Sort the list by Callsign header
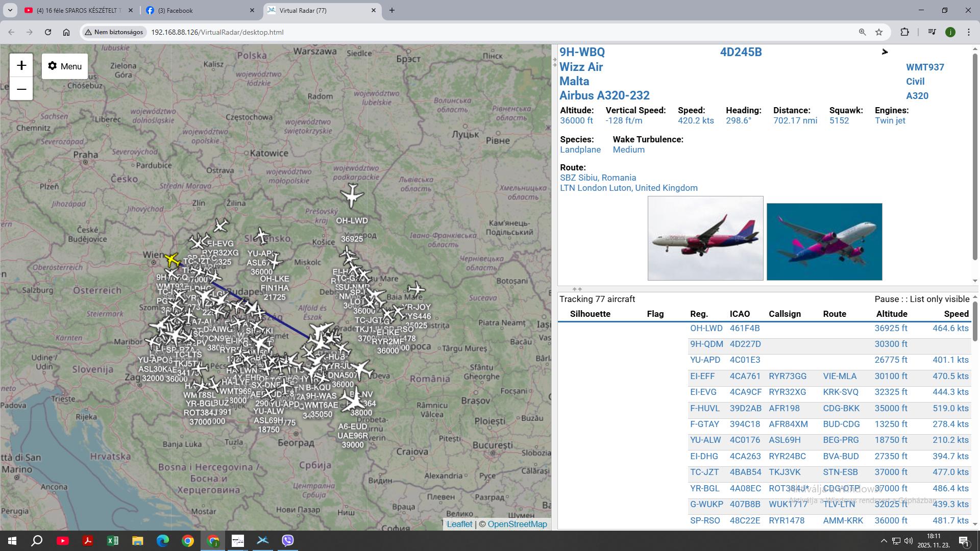Image resolution: width=980 pixels, height=551 pixels. [x=785, y=314]
